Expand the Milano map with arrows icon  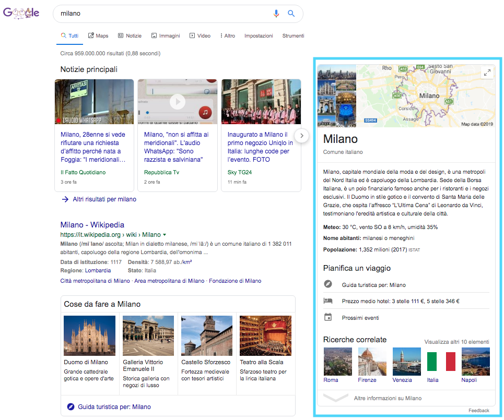click(x=487, y=73)
